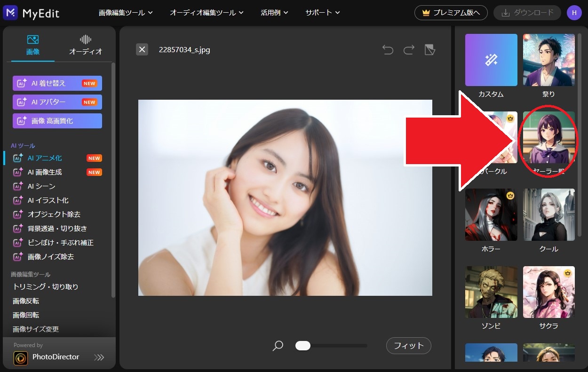
Task: Close the 22857034_s.jpg image
Action: click(142, 49)
